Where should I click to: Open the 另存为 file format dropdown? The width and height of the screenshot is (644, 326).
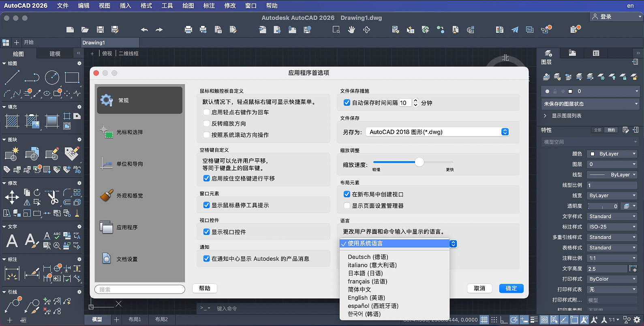tap(437, 132)
